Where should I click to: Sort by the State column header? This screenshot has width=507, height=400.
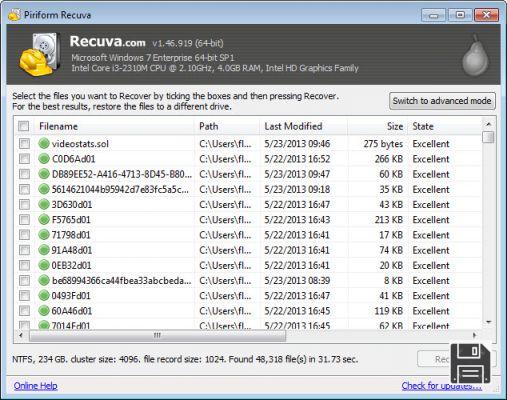(x=444, y=126)
